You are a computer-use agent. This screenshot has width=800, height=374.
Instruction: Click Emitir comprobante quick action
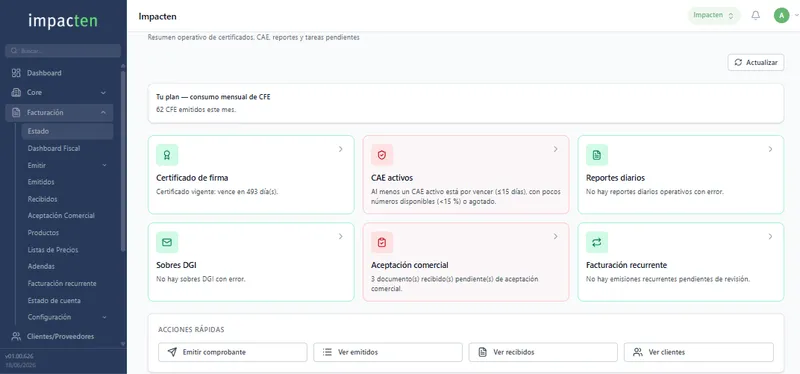click(233, 352)
